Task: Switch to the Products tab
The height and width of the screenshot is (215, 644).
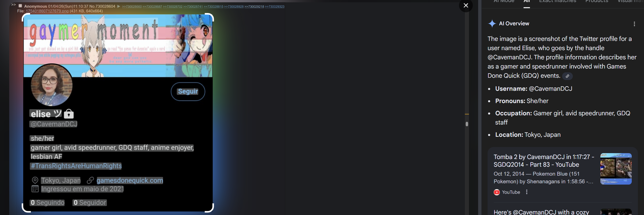Action: pyautogui.click(x=597, y=1)
